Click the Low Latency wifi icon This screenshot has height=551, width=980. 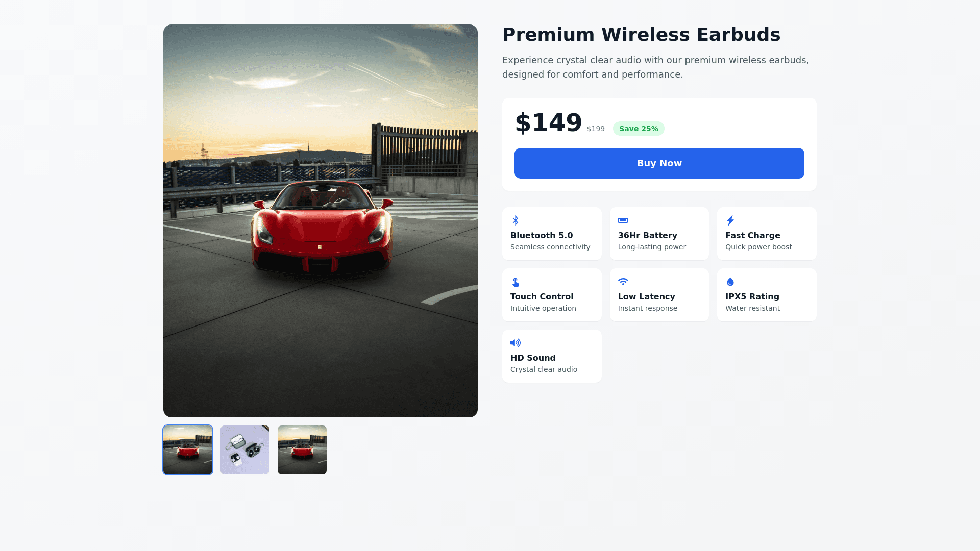click(623, 282)
